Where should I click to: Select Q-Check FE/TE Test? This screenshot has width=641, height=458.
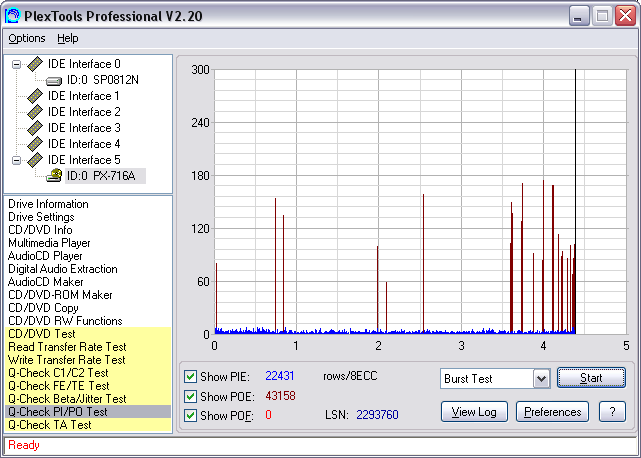pyautogui.click(x=88, y=386)
